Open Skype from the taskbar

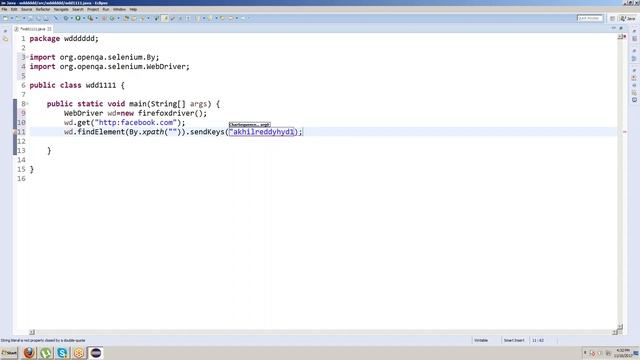click(x=62, y=353)
